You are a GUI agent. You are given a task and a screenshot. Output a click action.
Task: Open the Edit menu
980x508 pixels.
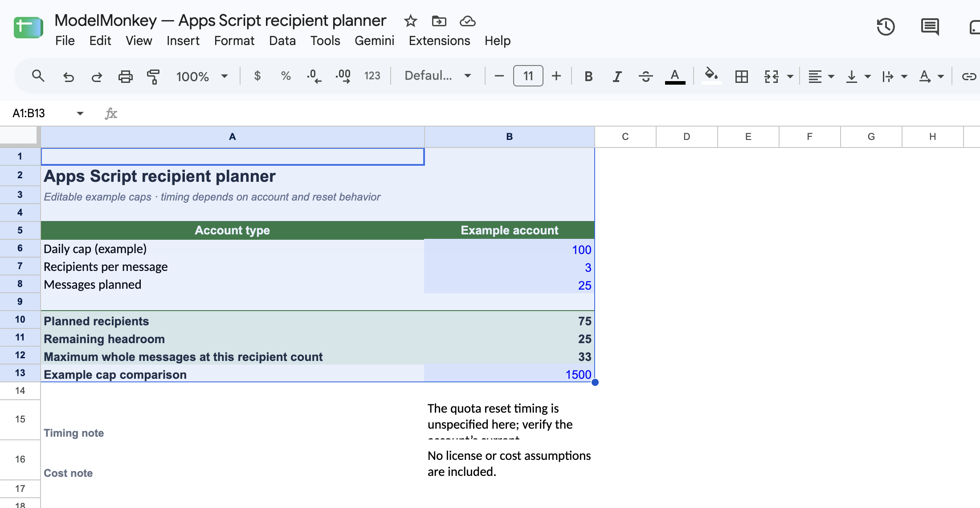(x=100, y=41)
